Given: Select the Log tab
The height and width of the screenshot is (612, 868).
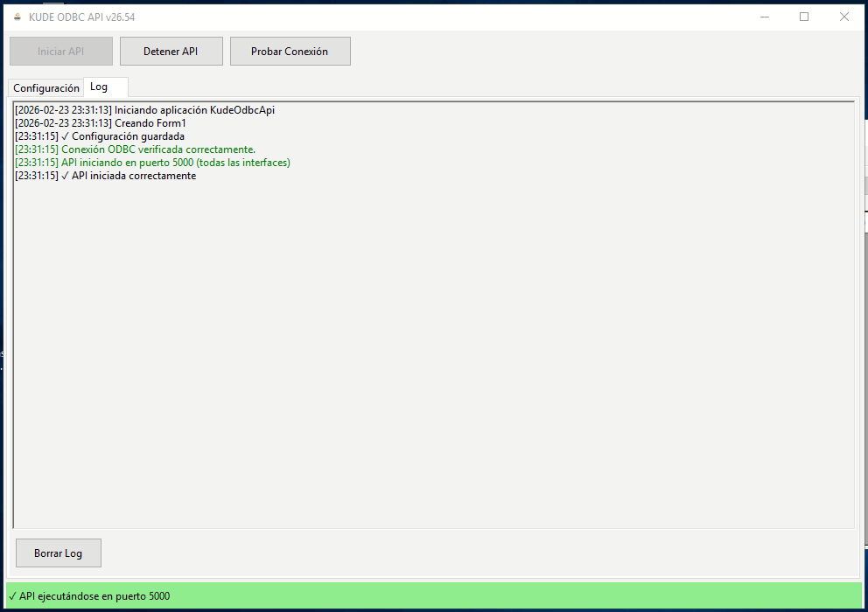Looking at the screenshot, I should [99, 87].
